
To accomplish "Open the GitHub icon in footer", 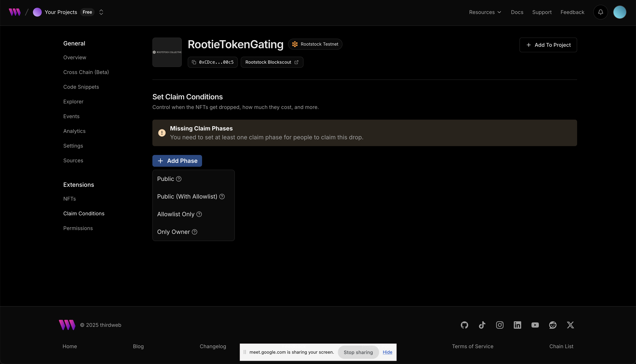I will 464,325.
